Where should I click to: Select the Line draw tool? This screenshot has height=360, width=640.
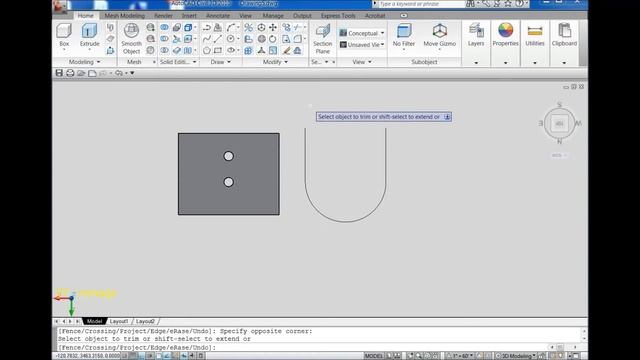click(x=218, y=39)
